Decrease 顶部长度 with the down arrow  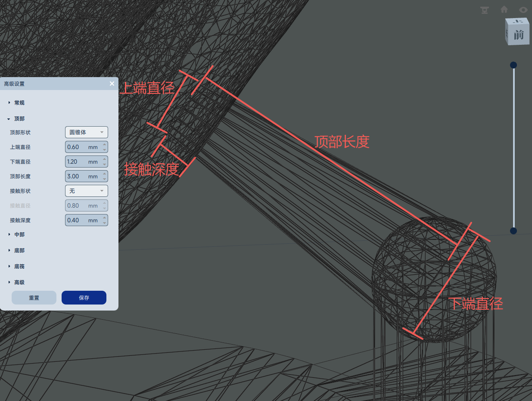104,179
